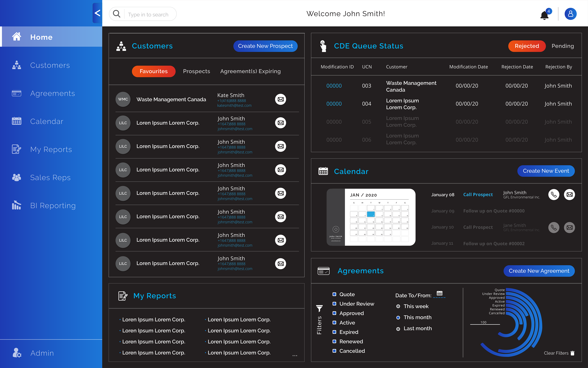Viewport: 588px width, 368px height.
Task: Click the Filters funnel icon
Action: (319, 309)
